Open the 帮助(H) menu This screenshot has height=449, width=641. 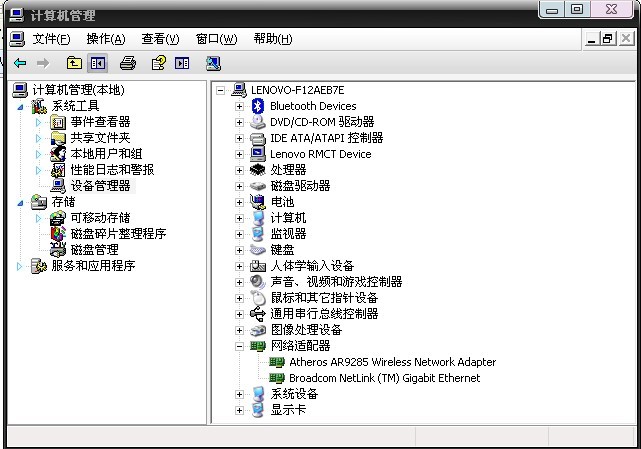pyautogui.click(x=273, y=39)
